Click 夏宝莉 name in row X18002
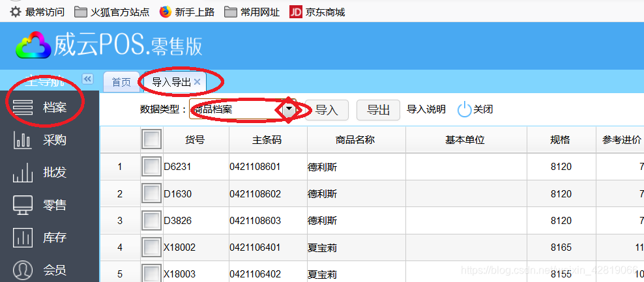 [322, 247]
